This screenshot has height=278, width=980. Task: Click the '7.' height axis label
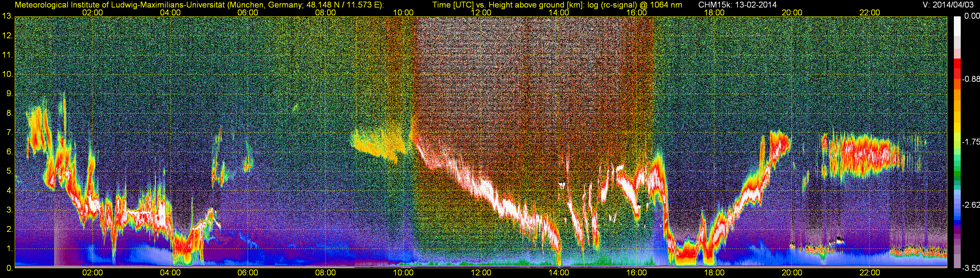tap(9, 132)
